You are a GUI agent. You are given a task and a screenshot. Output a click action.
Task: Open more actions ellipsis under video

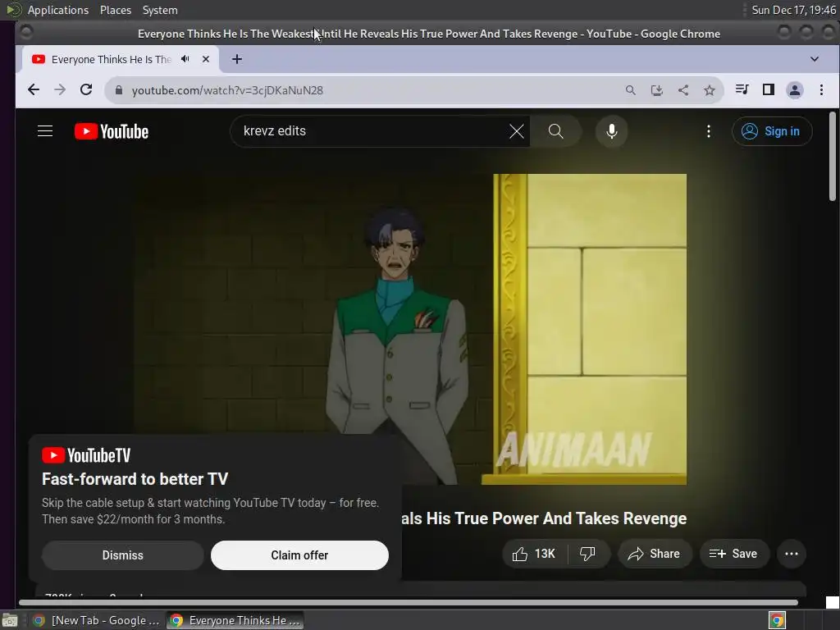pyautogui.click(x=792, y=554)
